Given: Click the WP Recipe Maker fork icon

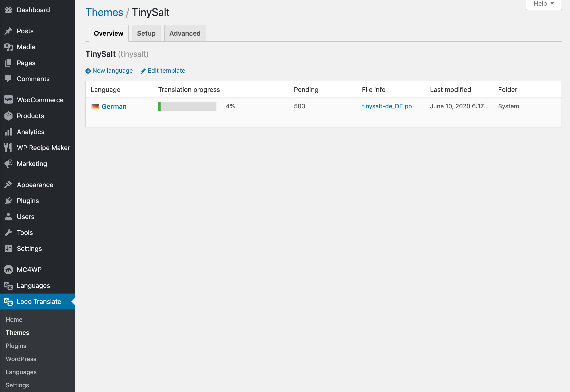Looking at the screenshot, I should click(8, 148).
